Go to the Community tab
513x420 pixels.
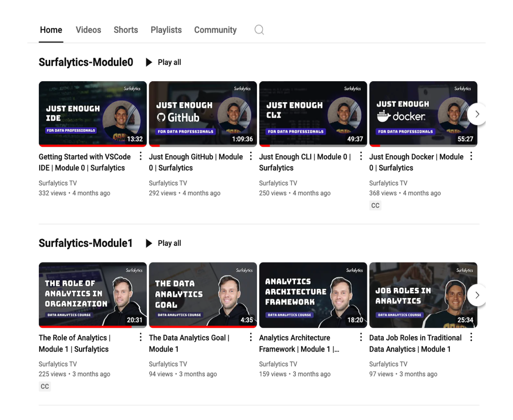(215, 30)
